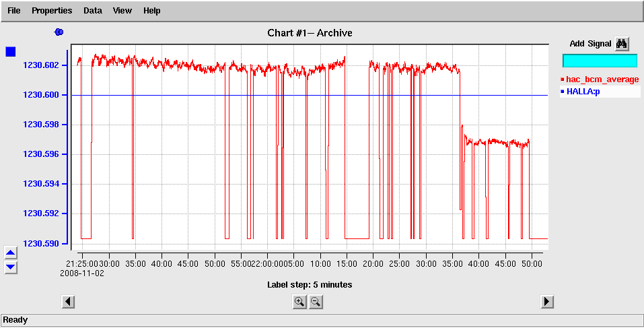Click the blue square axis color swatch
This screenshot has height=328, width=644.
coord(10,51)
